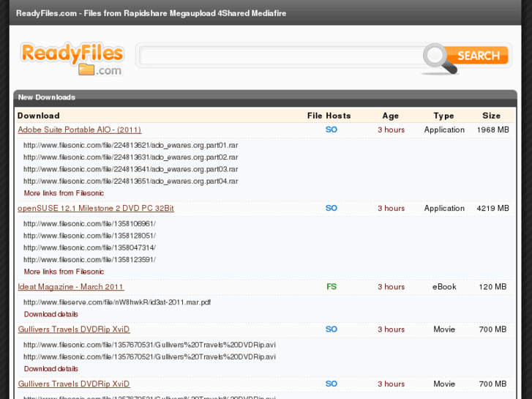This screenshot has height=399, width=532.
Task: Click the ReadyFiles.com page title text
Action: tap(151, 13)
